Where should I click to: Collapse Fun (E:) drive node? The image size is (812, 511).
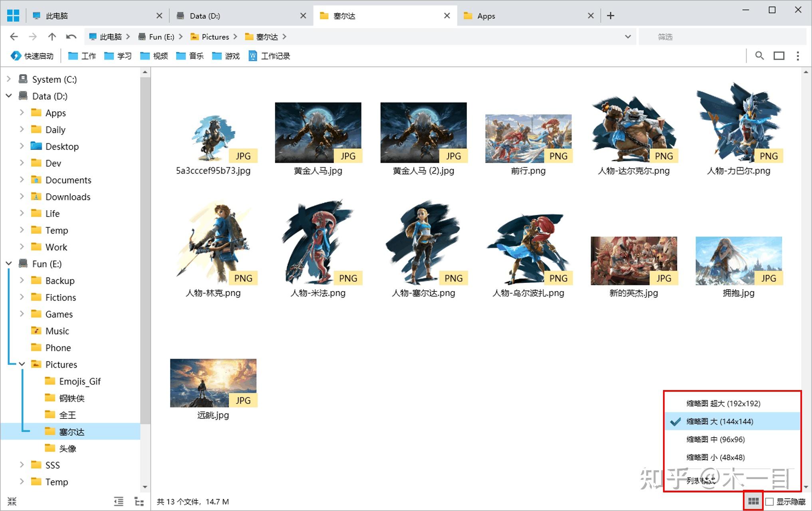click(x=9, y=263)
